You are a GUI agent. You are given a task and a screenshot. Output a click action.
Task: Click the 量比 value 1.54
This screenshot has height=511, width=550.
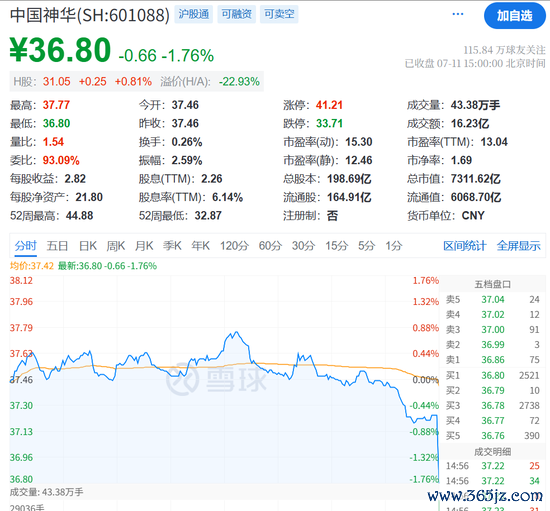[x=53, y=142]
